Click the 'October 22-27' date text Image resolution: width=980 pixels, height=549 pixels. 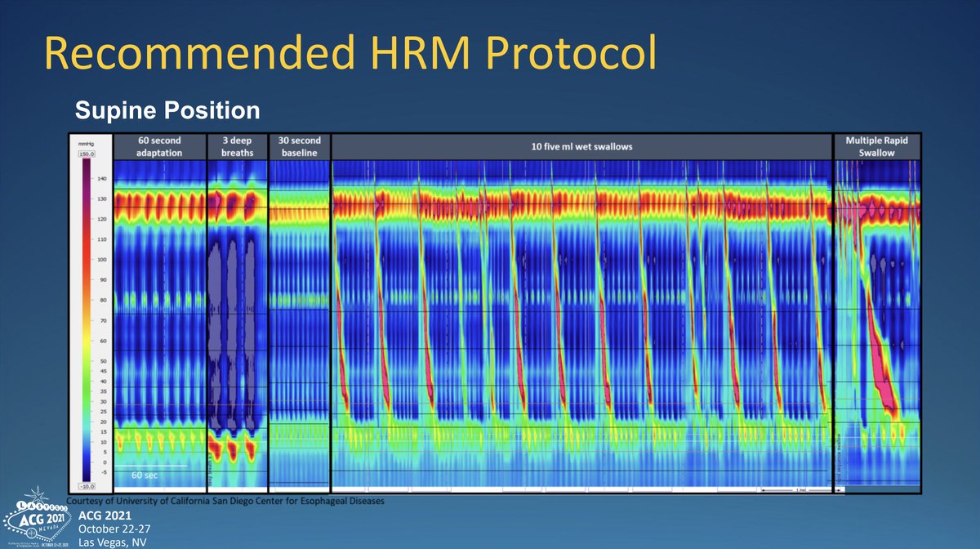114,529
